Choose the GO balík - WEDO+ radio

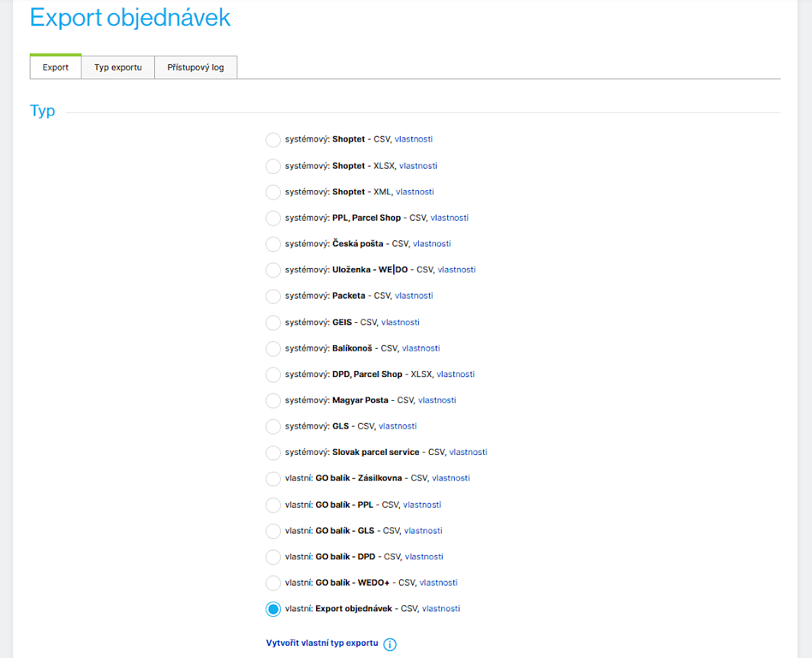[x=273, y=583]
